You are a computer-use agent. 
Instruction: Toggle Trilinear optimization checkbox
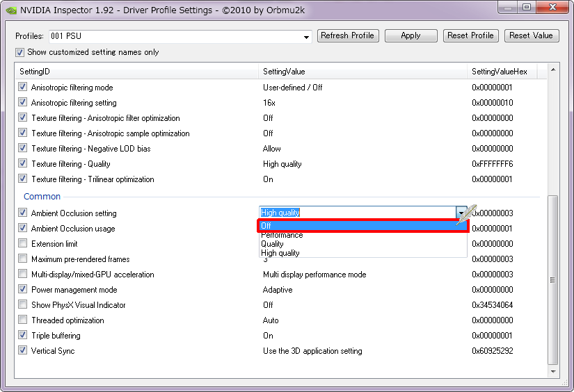(x=23, y=179)
